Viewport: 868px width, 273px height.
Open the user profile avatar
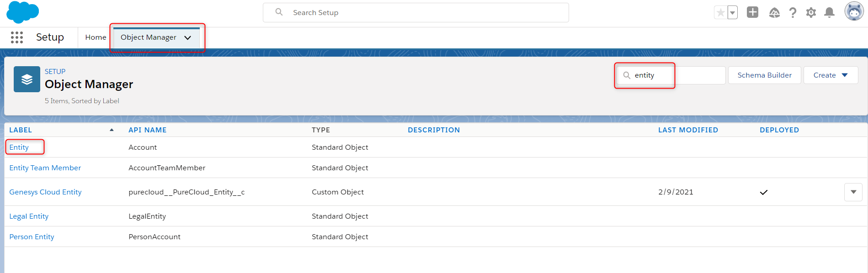click(x=854, y=11)
